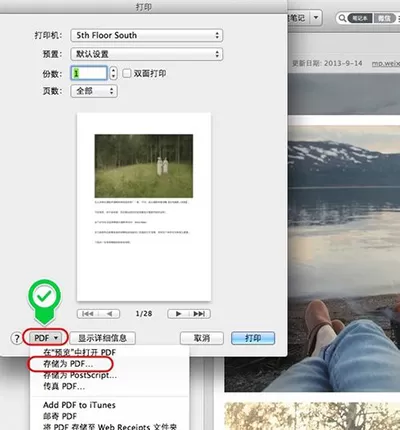Image resolution: width=400 pixels, height=430 pixels.
Task: Choose 存储为 PDF… menu item
Action: 110,364
